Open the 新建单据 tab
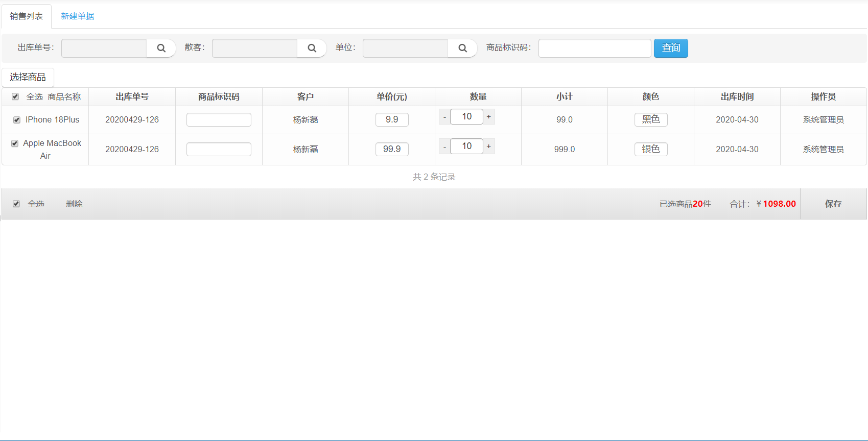 point(78,16)
